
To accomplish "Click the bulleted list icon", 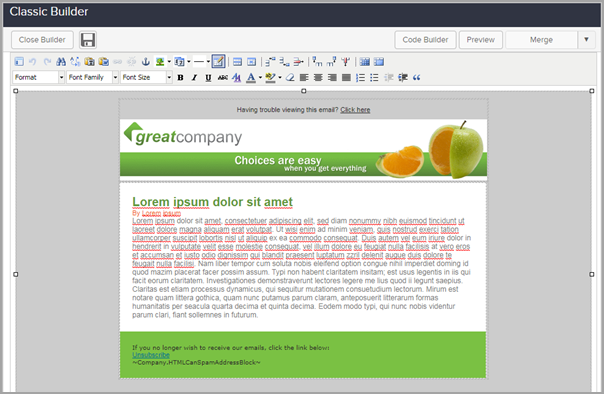I will point(374,78).
